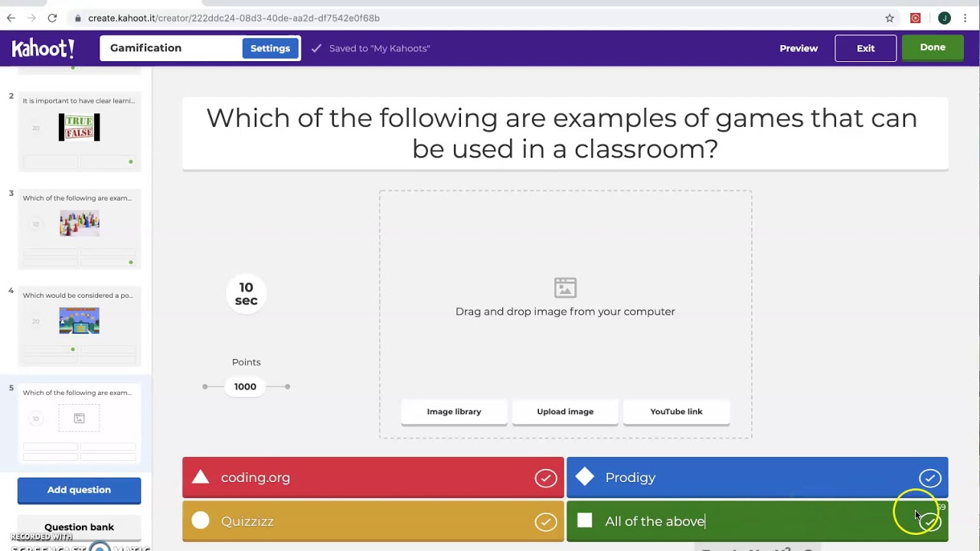Image resolution: width=980 pixels, height=551 pixels.
Task: Click the red browser extension icon
Action: (x=915, y=18)
